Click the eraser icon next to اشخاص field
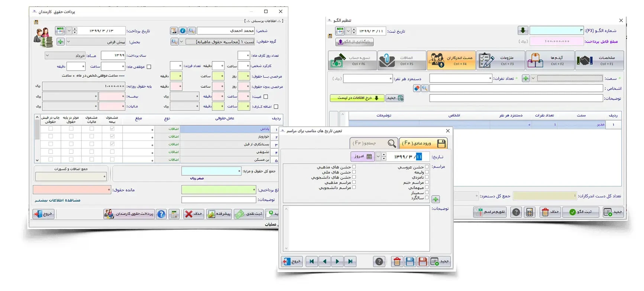This screenshot has height=291, width=644. pyautogui.click(x=417, y=88)
